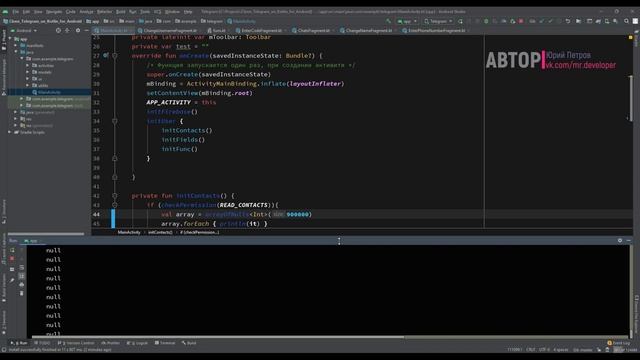Open the app run configuration dropdown
The image size is (640, 360).
[407, 21]
